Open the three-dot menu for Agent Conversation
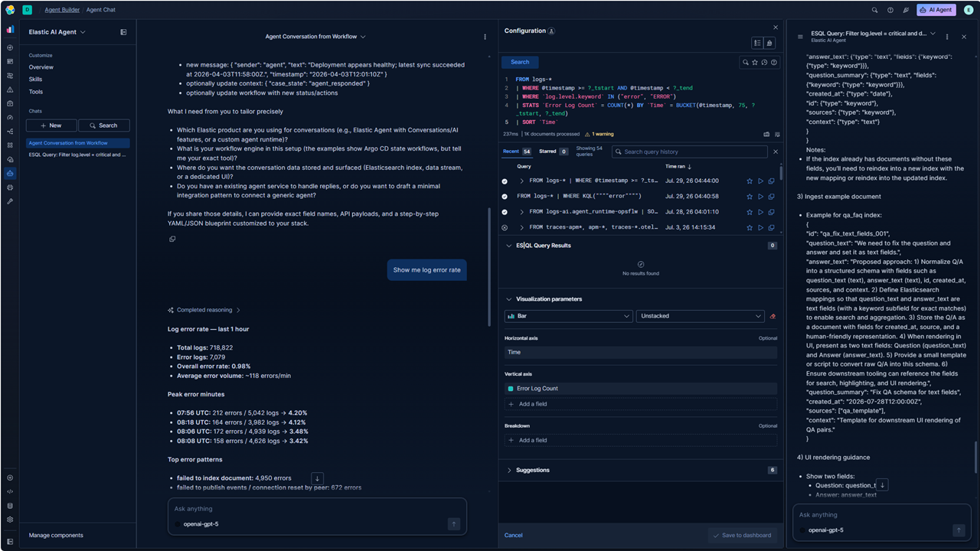 coord(485,37)
